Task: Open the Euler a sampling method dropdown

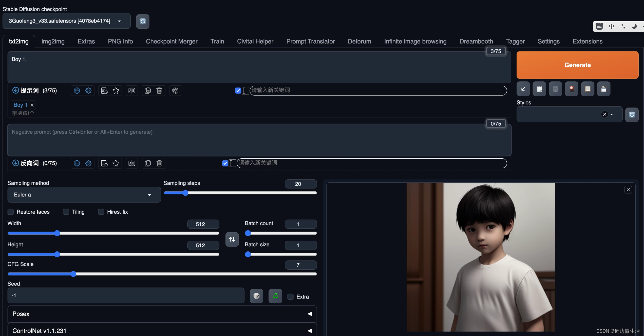Action: click(x=84, y=195)
